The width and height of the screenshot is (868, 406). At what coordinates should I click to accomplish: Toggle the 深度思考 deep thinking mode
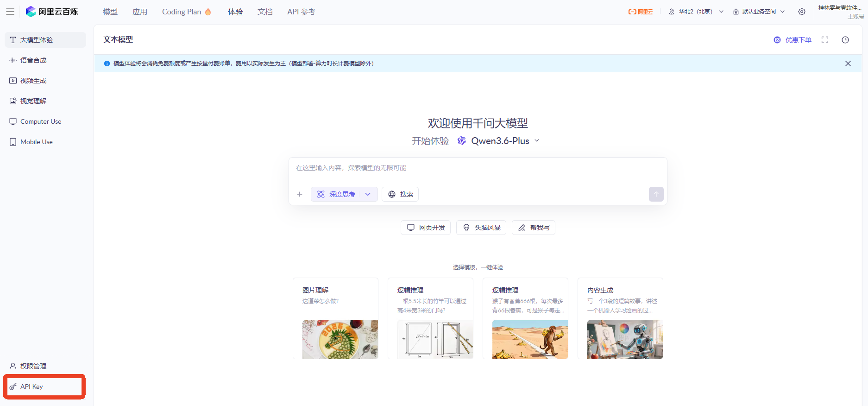[x=336, y=194]
